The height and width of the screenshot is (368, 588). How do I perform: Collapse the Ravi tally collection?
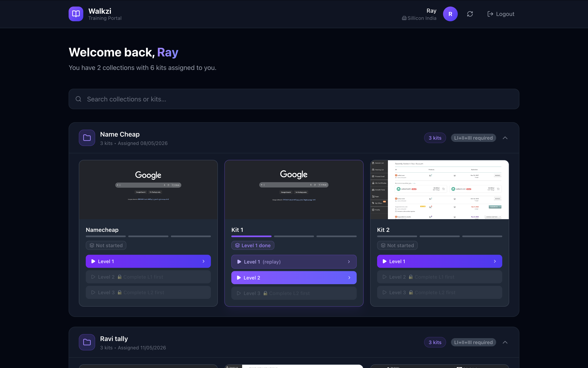tap(505, 342)
